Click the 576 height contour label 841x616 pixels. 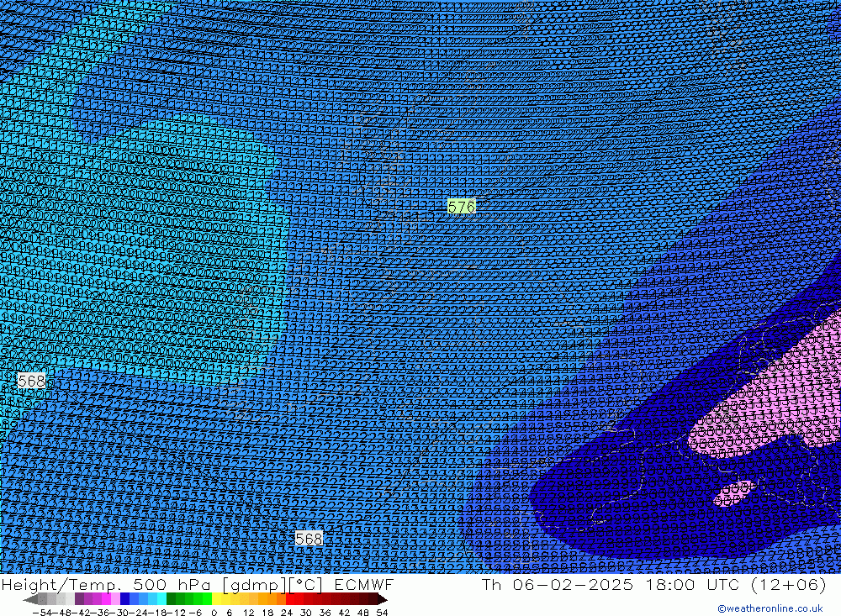click(461, 207)
